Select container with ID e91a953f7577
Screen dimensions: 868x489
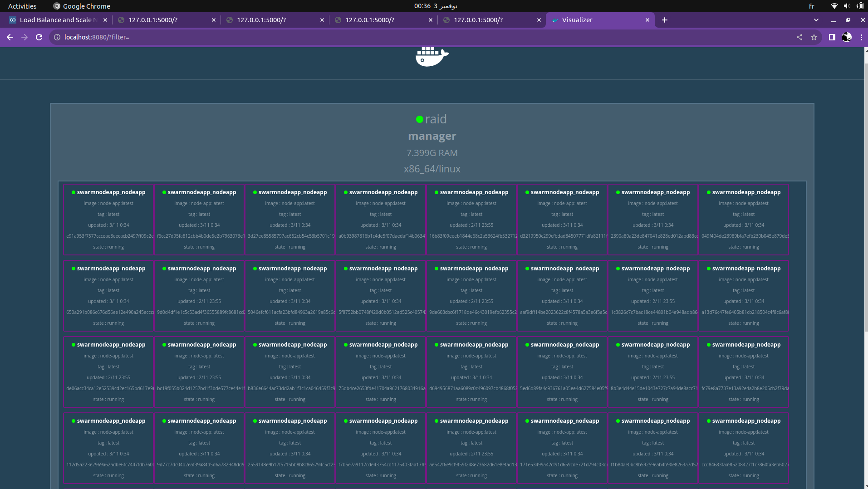coord(108,220)
